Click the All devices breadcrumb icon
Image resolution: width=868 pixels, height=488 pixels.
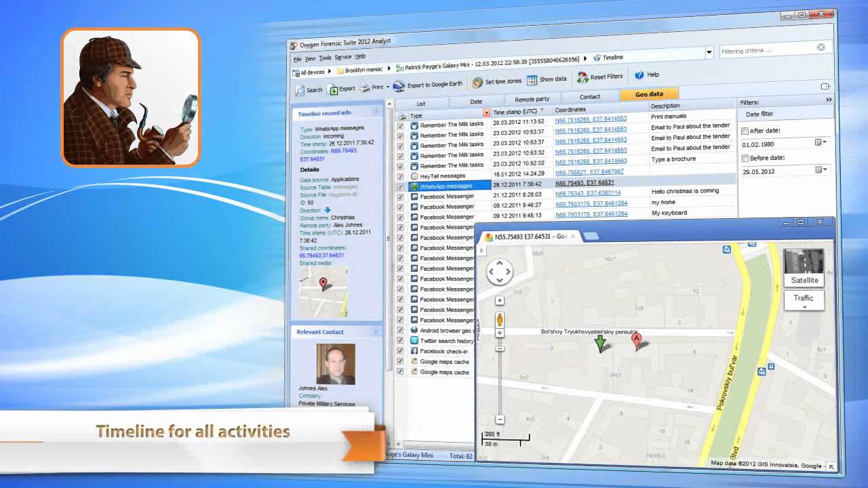click(x=296, y=73)
